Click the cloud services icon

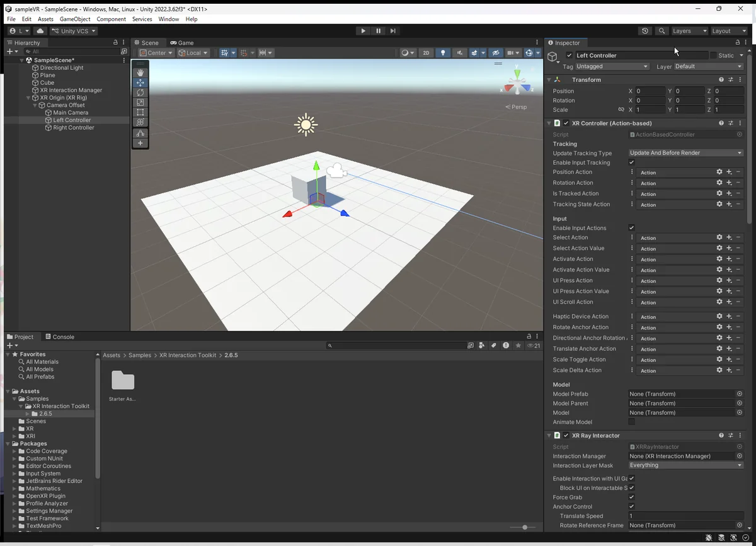pyautogui.click(x=40, y=31)
